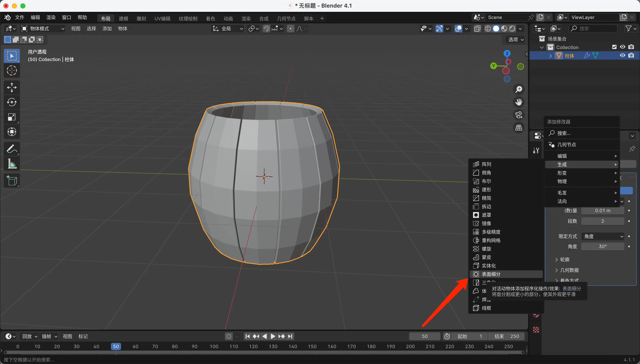Select the Move tool in the toolbar

[12, 88]
